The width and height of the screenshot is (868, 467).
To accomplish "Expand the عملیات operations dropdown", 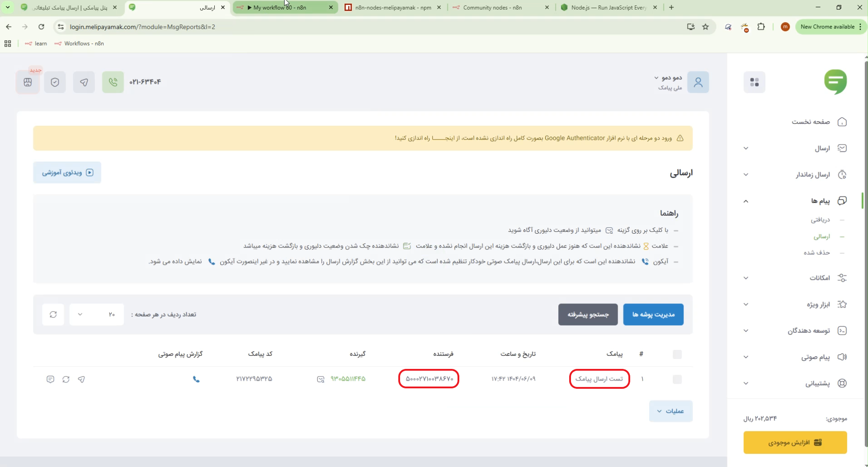I will [x=670, y=411].
